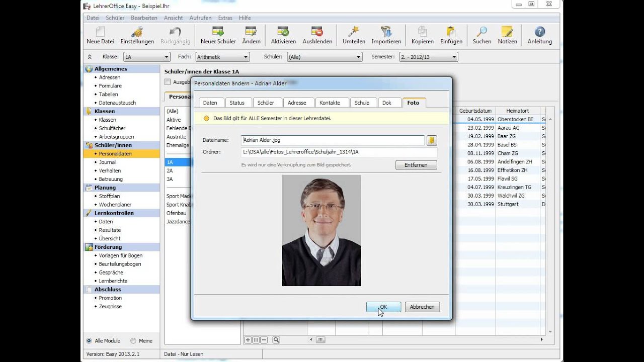Toggle the Ausgeb... checkbox above the list

coord(168,82)
